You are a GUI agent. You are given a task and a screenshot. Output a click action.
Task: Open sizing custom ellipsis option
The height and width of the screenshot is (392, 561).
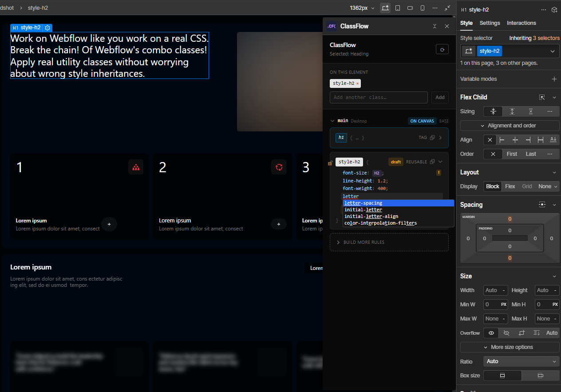pyautogui.click(x=550, y=111)
